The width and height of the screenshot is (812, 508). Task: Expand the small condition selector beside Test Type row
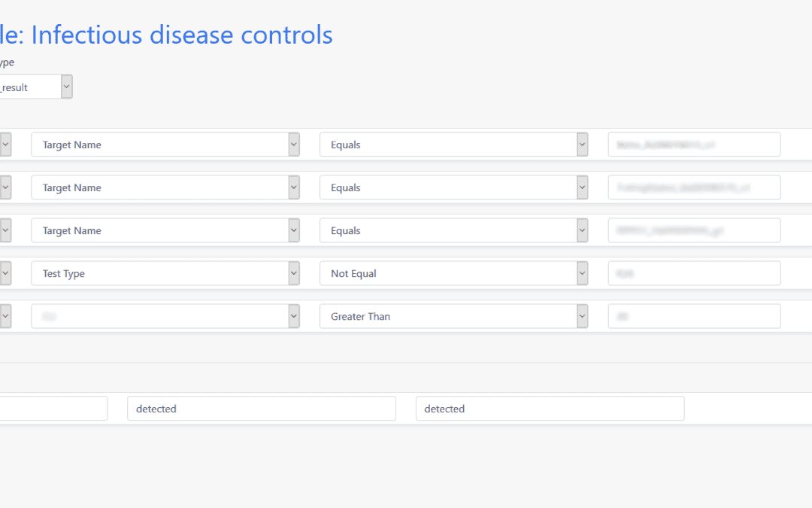click(4, 272)
